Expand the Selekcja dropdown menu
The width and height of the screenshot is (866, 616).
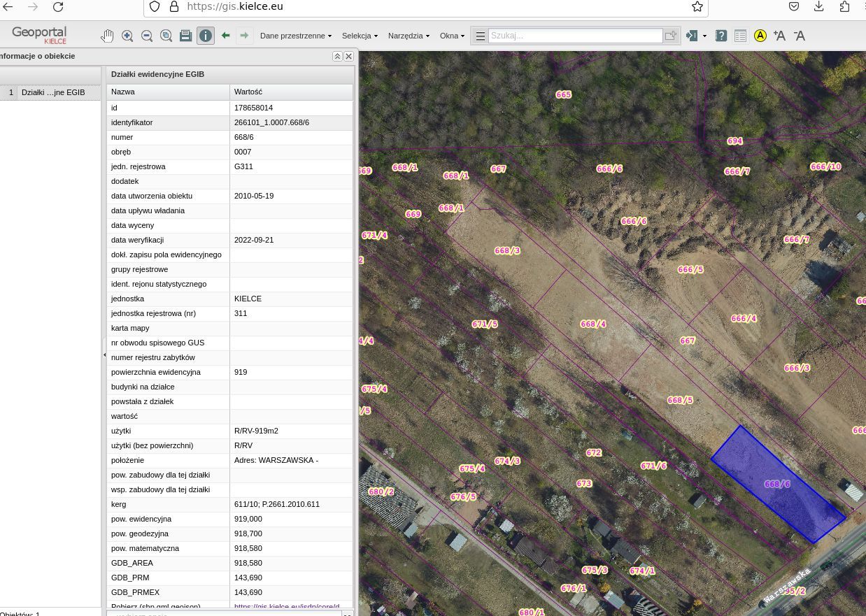tap(360, 36)
